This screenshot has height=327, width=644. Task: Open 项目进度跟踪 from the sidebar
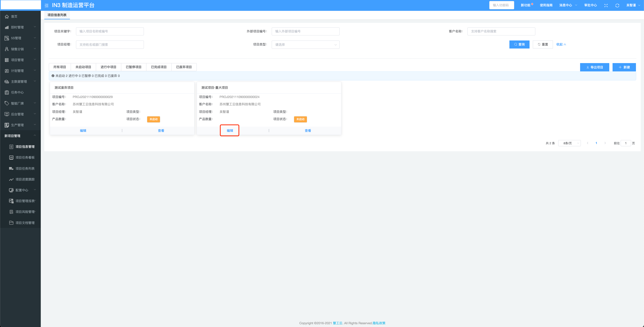tap(25, 179)
